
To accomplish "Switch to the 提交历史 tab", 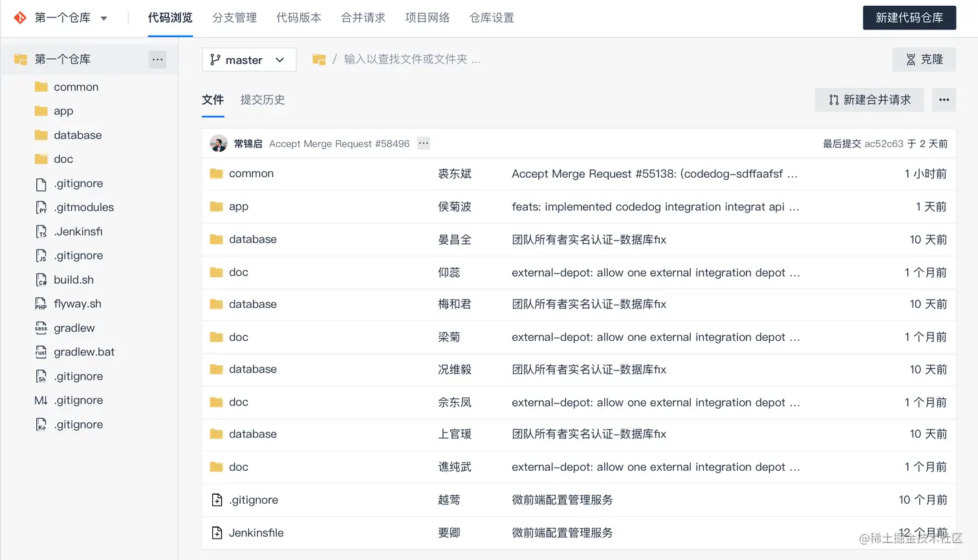I will 263,100.
